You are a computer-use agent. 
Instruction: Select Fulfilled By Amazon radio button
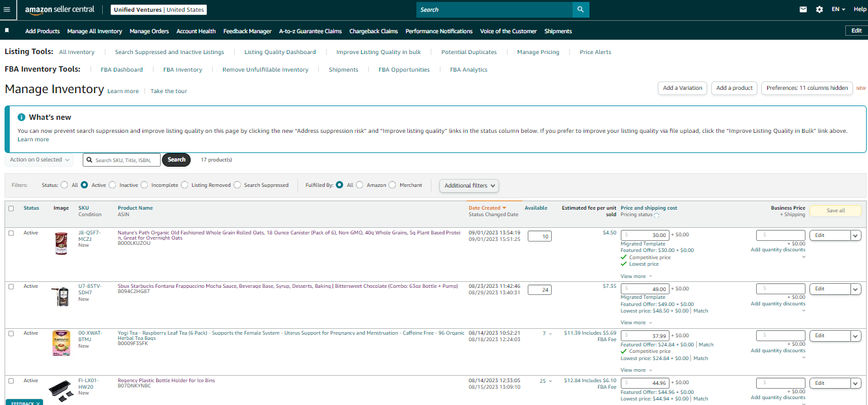pyautogui.click(x=360, y=185)
